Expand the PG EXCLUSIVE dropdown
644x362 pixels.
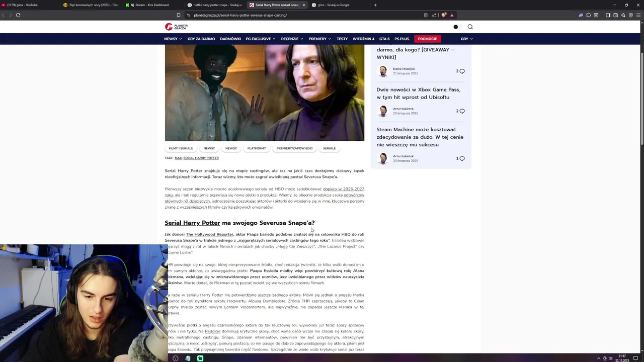tap(261, 39)
